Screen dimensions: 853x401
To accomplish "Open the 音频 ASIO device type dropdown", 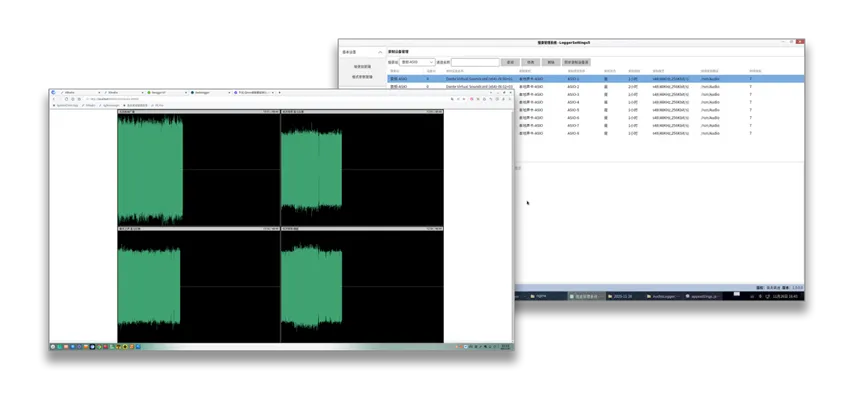I will point(417,62).
